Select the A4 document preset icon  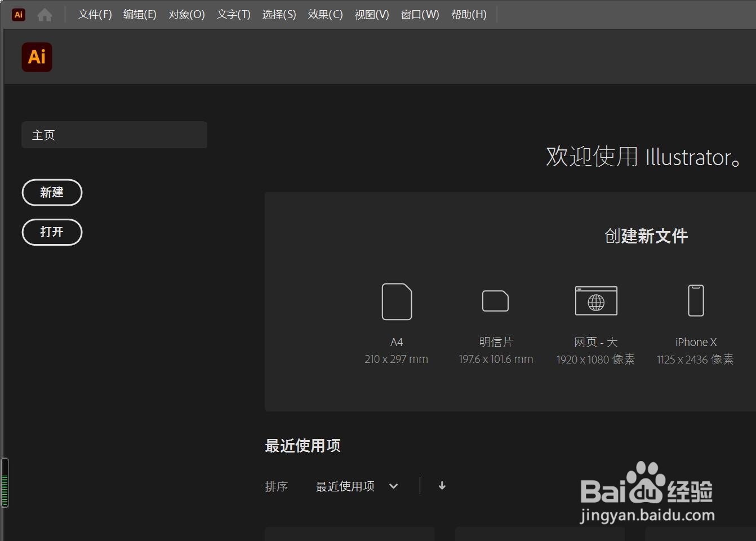pos(397,301)
